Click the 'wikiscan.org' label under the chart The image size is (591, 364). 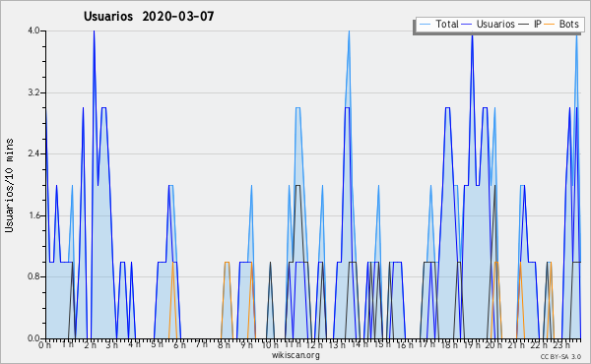(295, 355)
